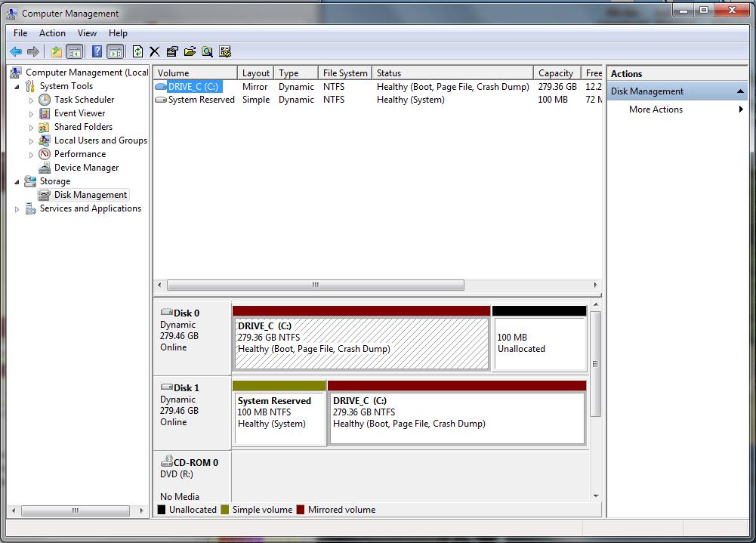Click the open folder toolbar icon
Image resolution: width=756 pixels, height=543 pixels.
pyautogui.click(x=190, y=51)
